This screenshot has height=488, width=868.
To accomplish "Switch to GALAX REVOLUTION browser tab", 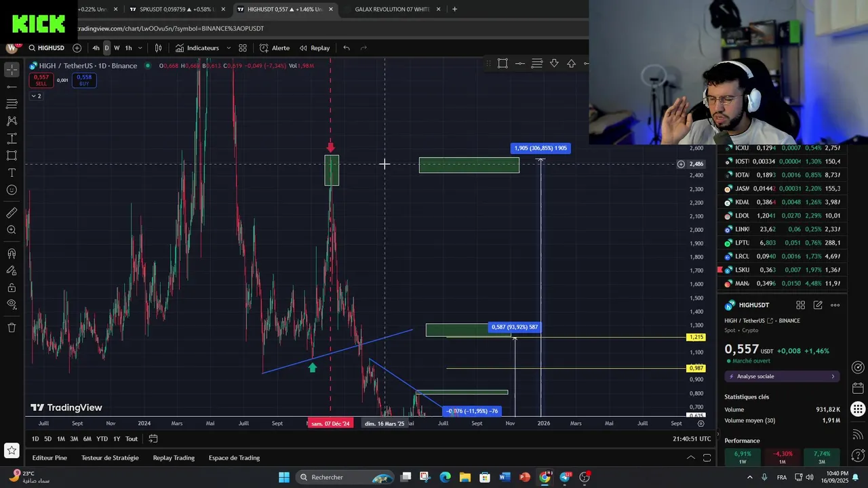I will [392, 9].
